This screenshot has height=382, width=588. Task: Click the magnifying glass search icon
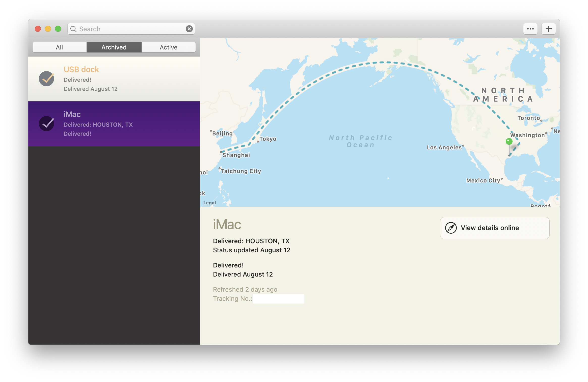coord(73,29)
